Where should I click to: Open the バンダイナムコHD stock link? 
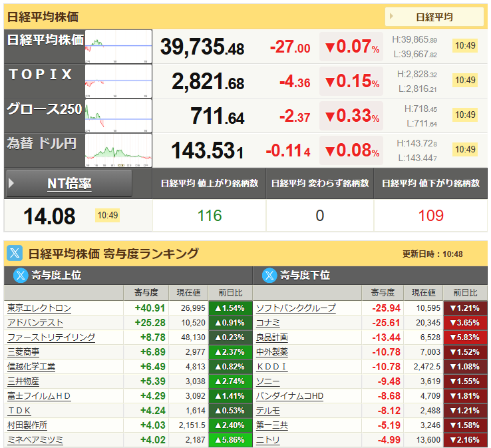point(289,396)
